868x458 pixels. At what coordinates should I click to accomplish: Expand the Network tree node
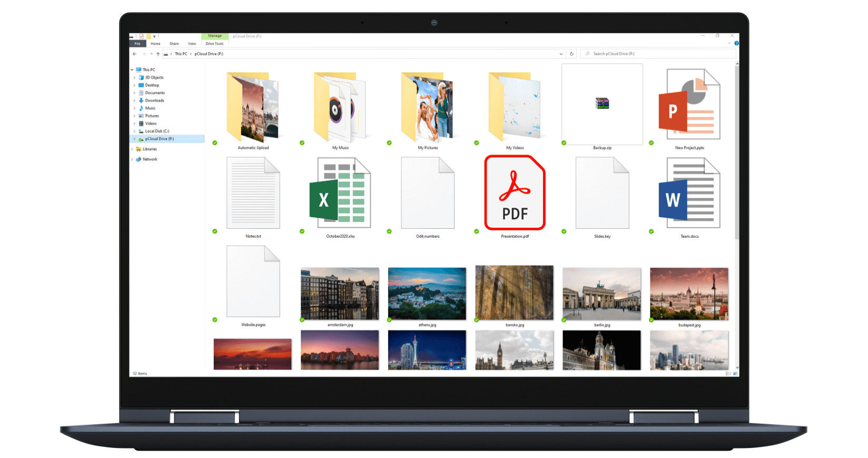pyautogui.click(x=132, y=159)
